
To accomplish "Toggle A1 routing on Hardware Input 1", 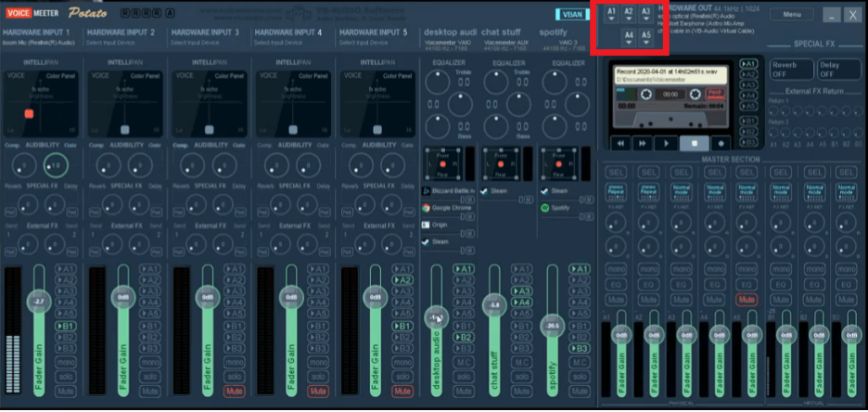I will (65, 269).
